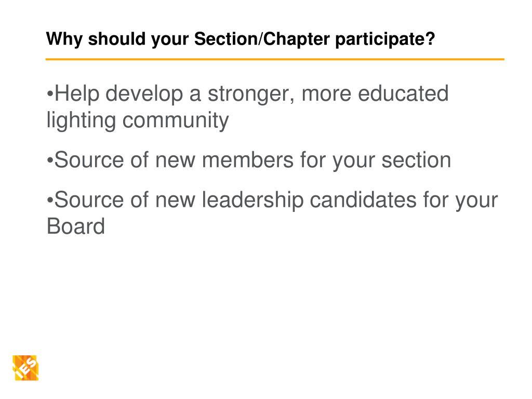Click 'participate?' in the title

click(385, 39)
